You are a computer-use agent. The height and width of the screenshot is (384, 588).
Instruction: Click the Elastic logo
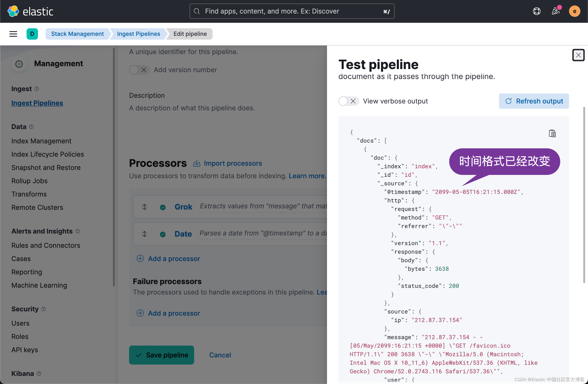coord(30,11)
